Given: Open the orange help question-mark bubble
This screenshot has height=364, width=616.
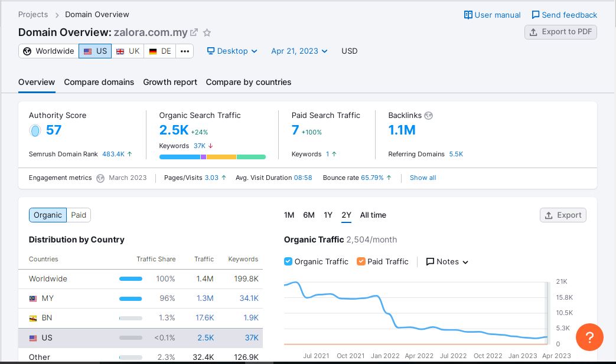Looking at the screenshot, I should (589, 337).
